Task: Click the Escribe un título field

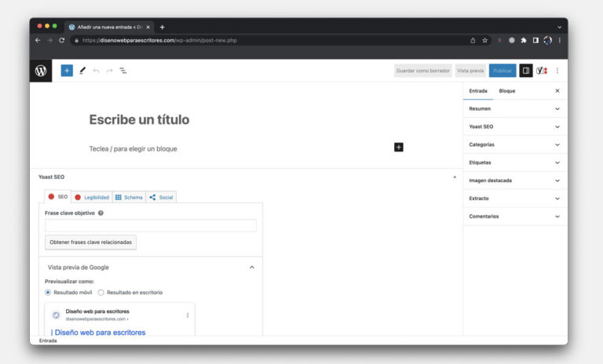Action: click(139, 119)
